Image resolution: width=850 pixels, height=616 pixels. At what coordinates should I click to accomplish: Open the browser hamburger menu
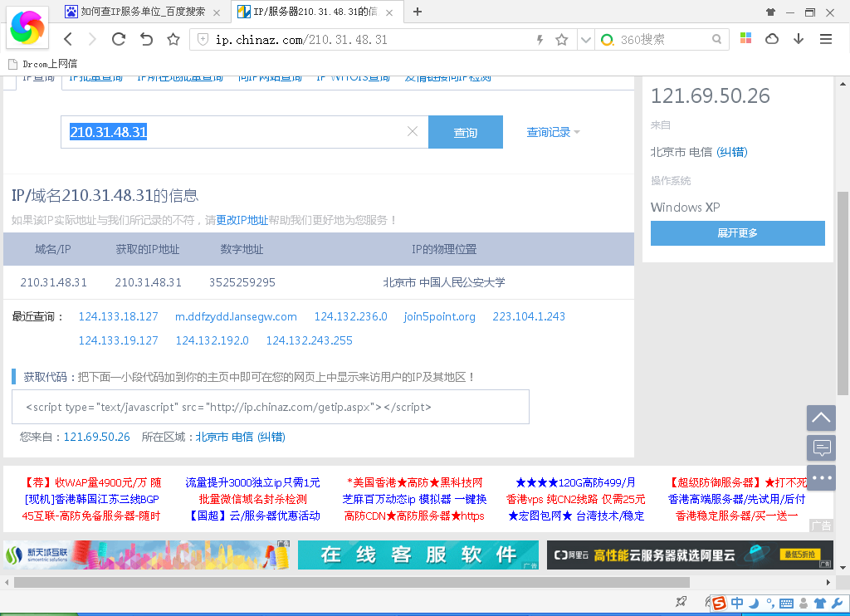[x=826, y=39]
